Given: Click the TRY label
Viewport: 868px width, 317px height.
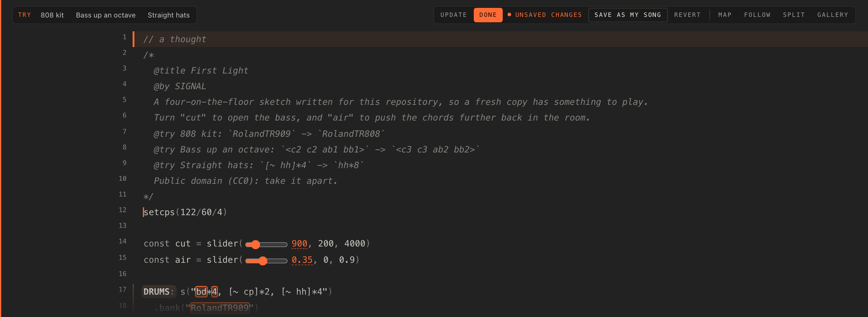Looking at the screenshot, I should coord(24,15).
